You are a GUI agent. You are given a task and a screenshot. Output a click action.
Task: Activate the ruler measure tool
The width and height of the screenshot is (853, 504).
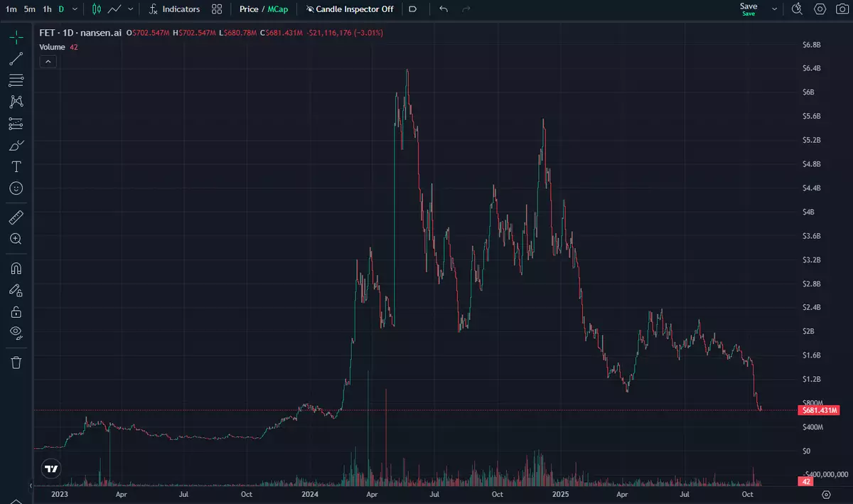point(16,217)
